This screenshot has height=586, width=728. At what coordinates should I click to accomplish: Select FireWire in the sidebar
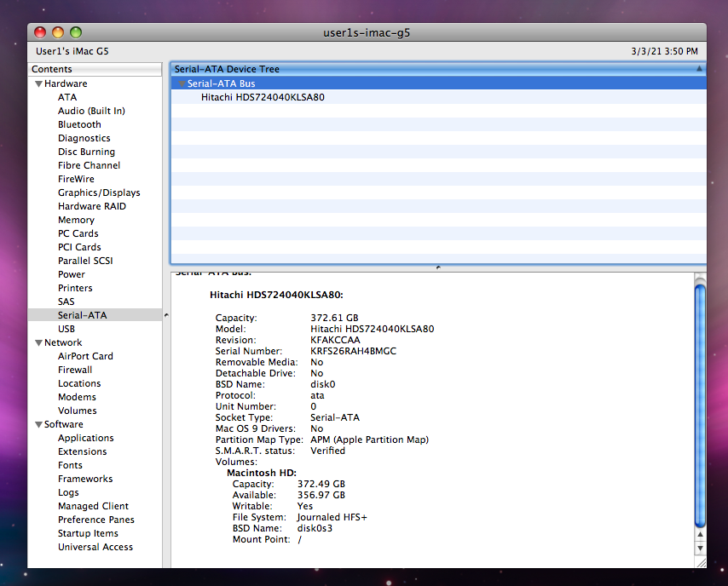click(x=76, y=179)
